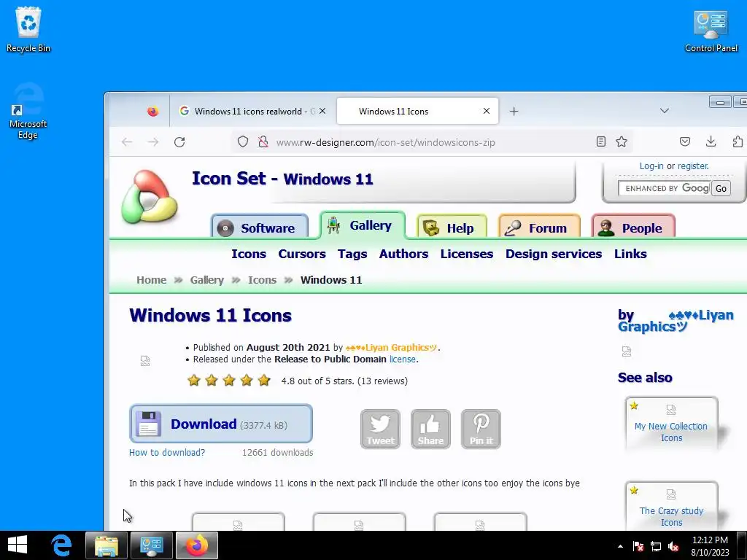This screenshot has width=747, height=560.
Task: Click the Tags submenu link
Action: point(352,254)
